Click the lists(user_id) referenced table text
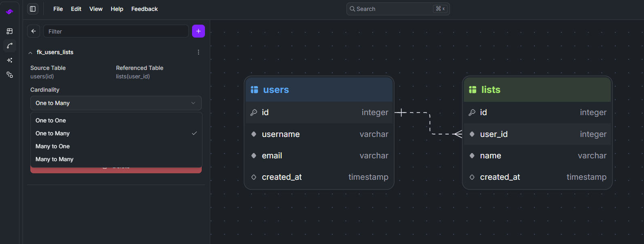Screen dimensions: 644x244 pos(133,76)
